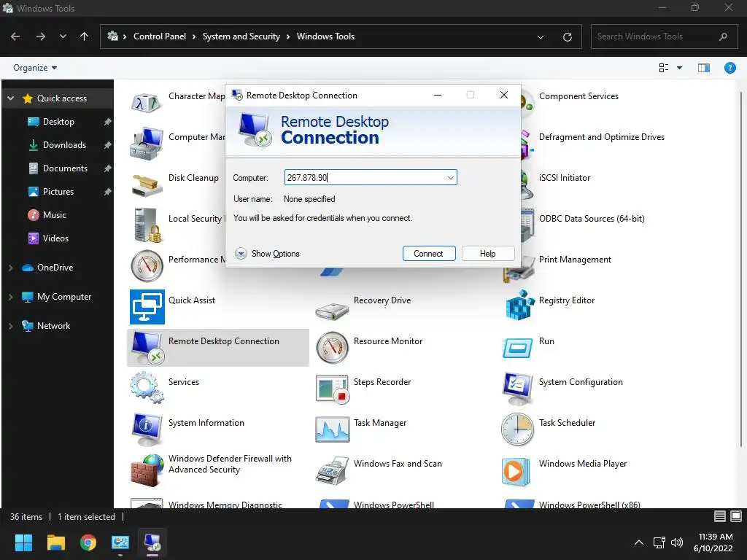Launch the Resource Monitor icon

332,348
